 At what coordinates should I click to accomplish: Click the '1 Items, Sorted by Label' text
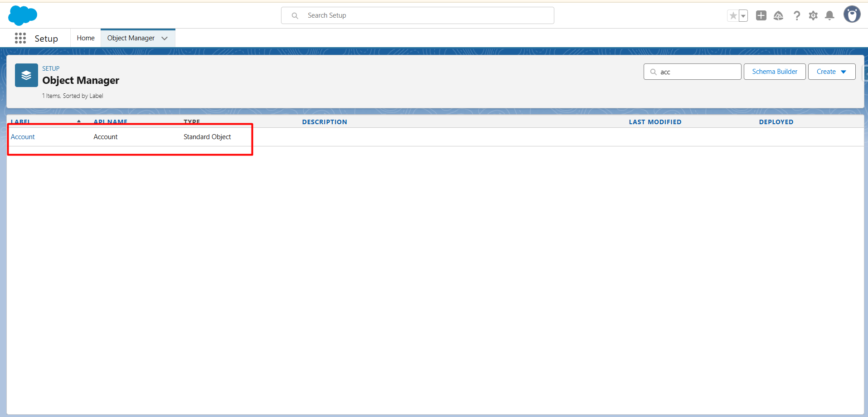(73, 96)
